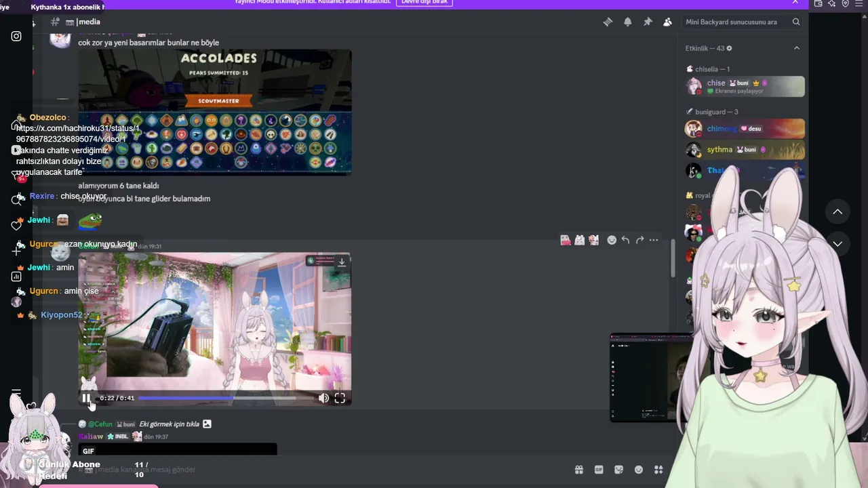The width and height of the screenshot is (868, 488).
Task: Collapse the Etkinlik panel chevron
Action: (797, 48)
